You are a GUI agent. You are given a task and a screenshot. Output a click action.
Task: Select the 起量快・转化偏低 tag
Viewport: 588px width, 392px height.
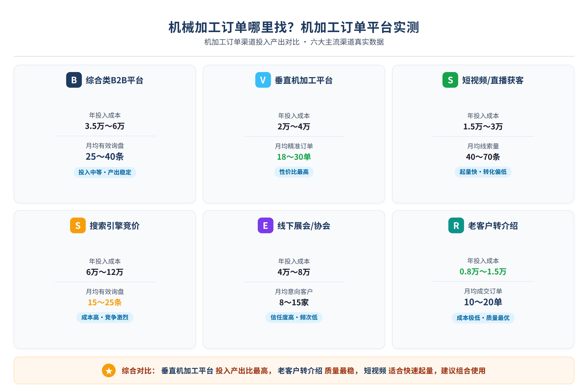(483, 172)
